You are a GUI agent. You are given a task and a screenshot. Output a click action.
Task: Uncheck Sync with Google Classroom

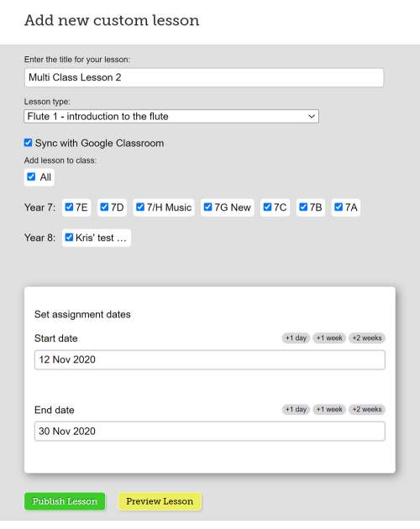coord(28,143)
